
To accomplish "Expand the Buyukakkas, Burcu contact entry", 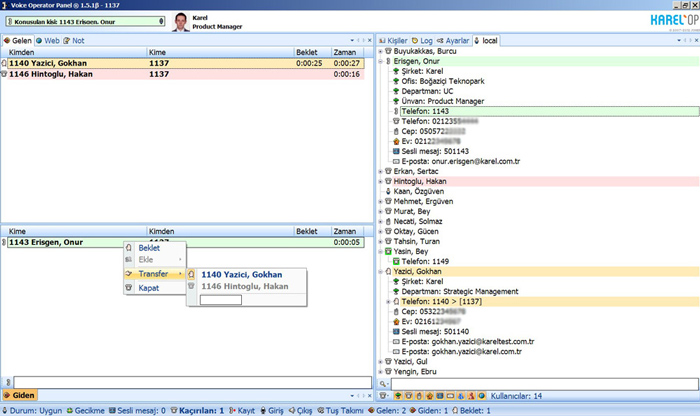I will click(380, 51).
